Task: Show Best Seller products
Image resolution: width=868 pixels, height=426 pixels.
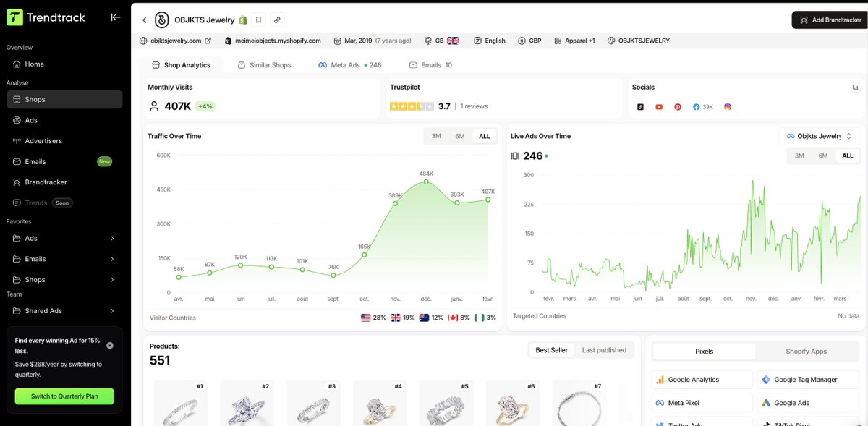Action: click(552, 350)
